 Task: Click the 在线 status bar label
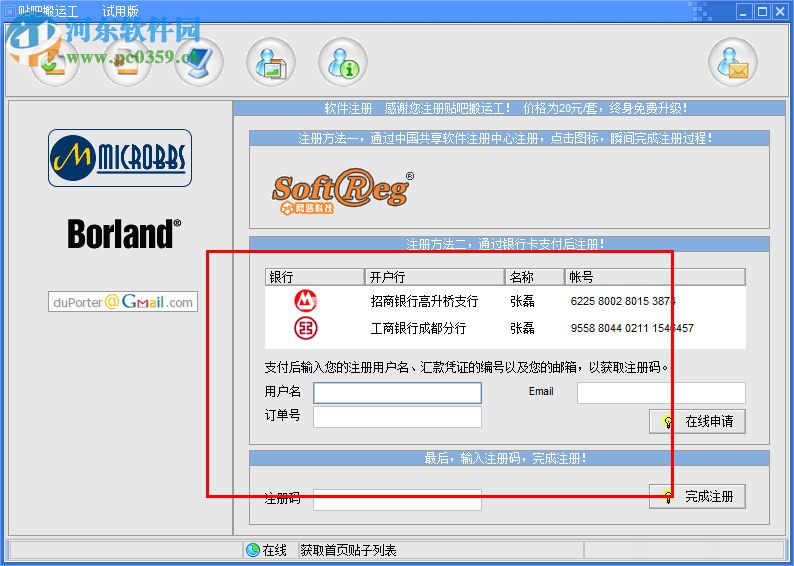[274, 550]
